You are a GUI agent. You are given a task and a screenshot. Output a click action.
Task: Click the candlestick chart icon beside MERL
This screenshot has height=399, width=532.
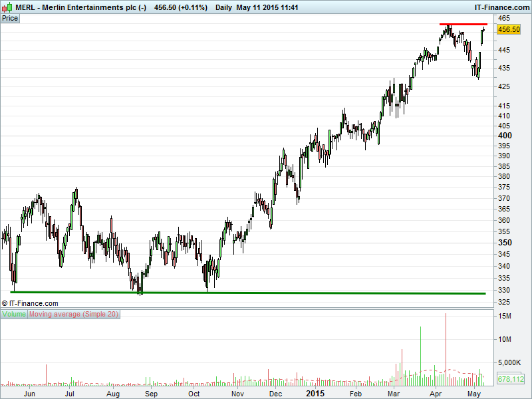tap(6, 7)
